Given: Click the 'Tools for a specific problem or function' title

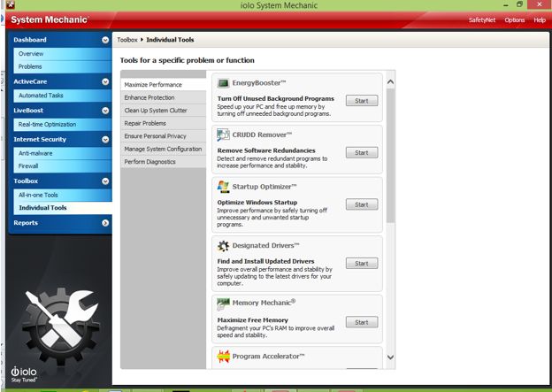Looking at the screenshot, I should click(188, 60).
